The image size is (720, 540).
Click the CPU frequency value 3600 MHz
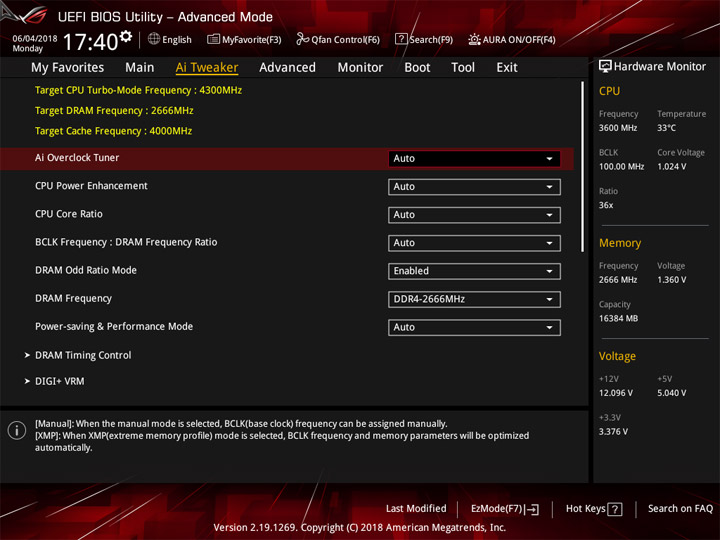pos(618,128)
